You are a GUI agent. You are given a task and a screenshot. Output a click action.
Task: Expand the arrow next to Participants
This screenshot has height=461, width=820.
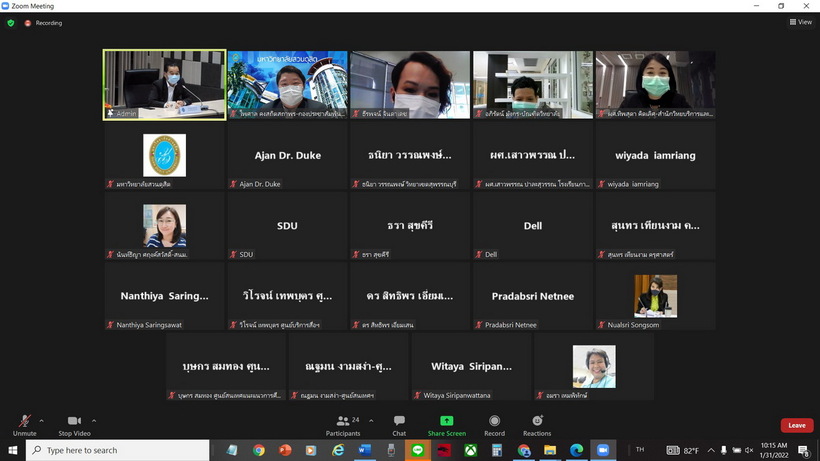371,421
